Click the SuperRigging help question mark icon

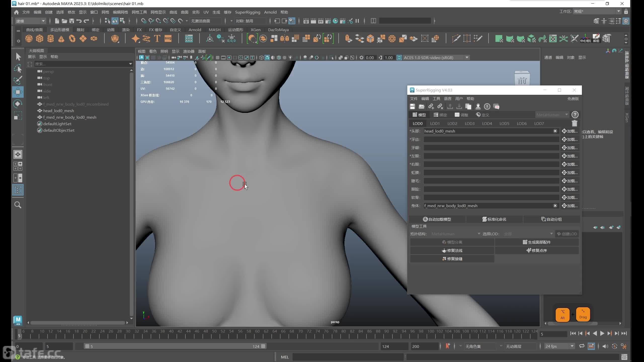click(575, 115)
